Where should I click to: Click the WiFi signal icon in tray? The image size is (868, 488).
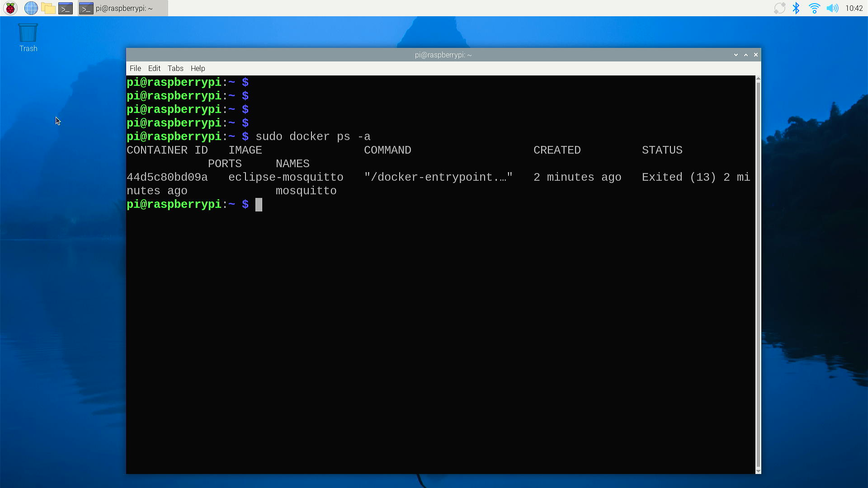point(813,8)
